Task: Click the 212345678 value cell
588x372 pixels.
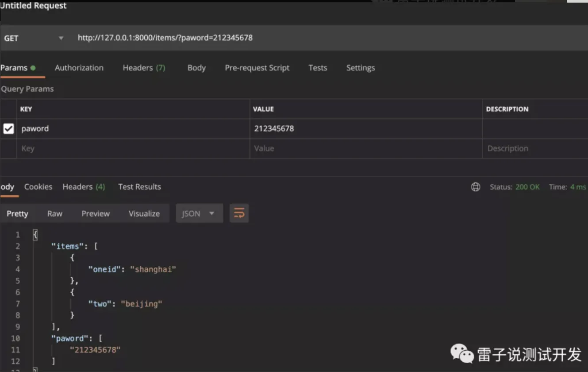Action: point(366,129)
